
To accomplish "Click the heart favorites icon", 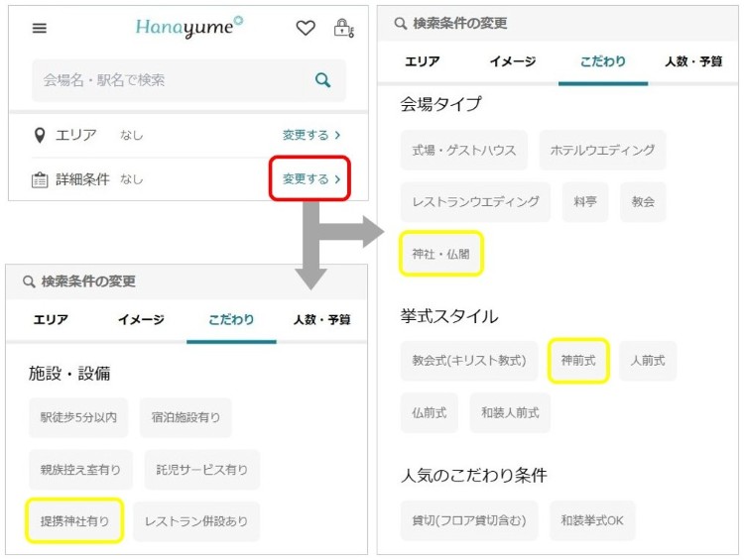I will (x=306, y=29).
